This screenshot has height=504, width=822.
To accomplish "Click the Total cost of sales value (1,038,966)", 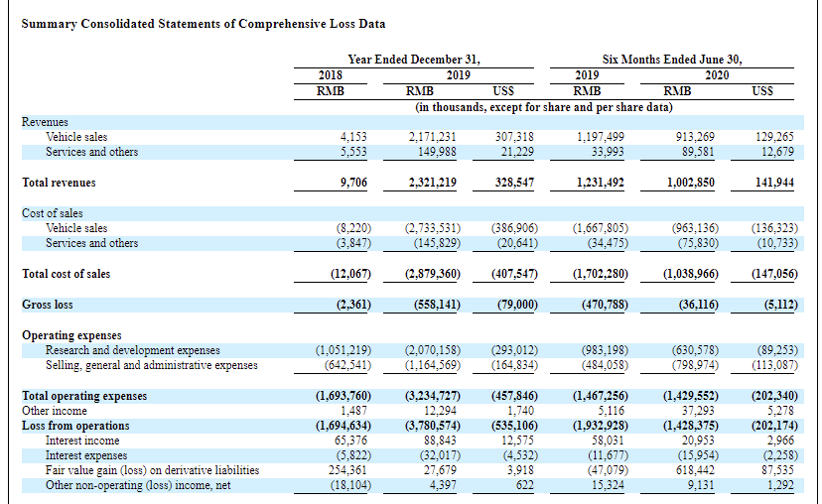I will 691,274.
